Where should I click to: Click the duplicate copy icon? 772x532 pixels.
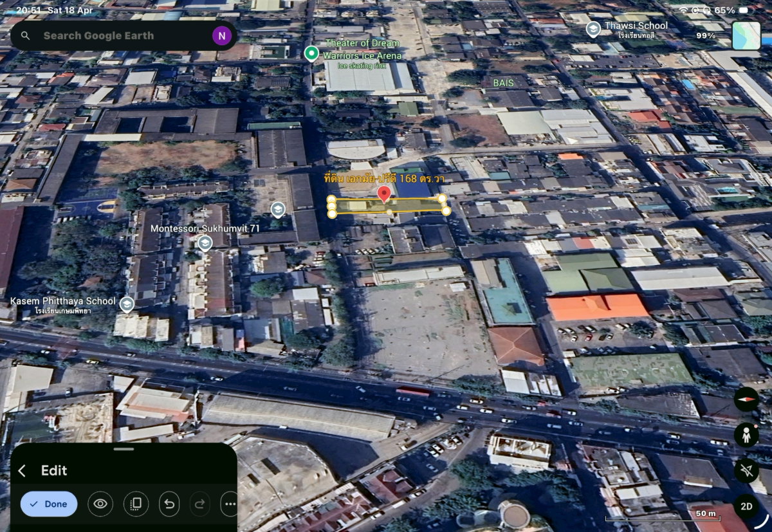(136, 504)
